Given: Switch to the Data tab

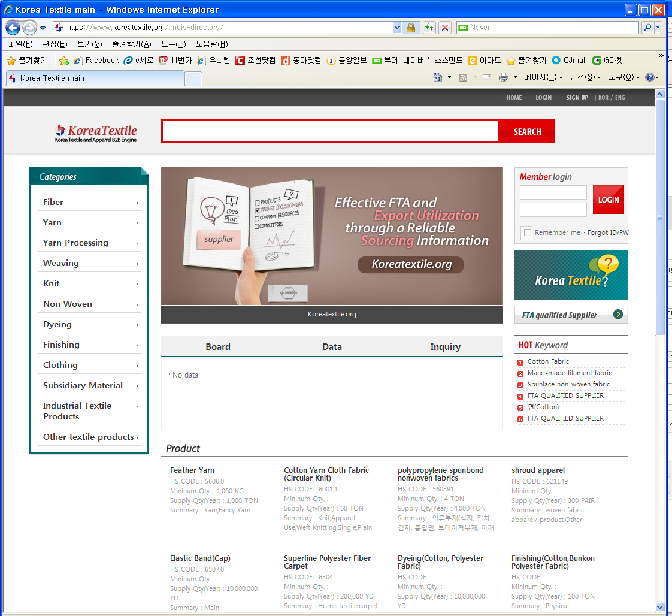Looking at the screenshot, I should (x=332, y=346).
